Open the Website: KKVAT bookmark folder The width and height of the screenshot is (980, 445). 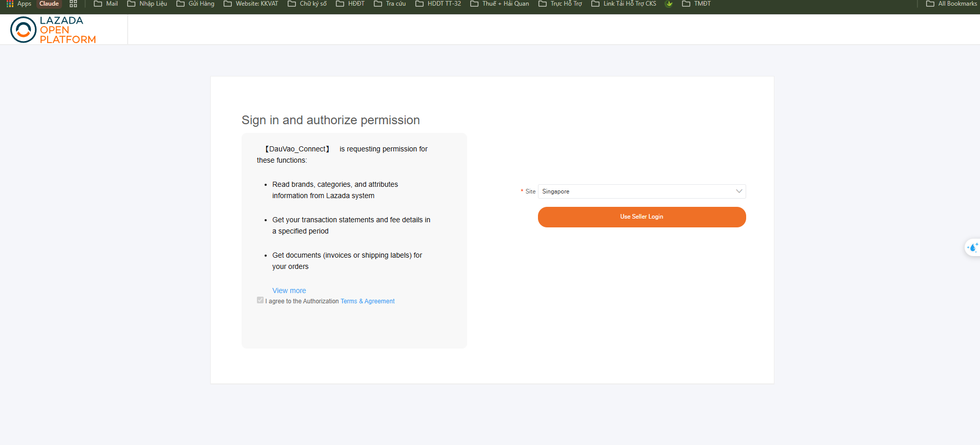click(251, 4)
